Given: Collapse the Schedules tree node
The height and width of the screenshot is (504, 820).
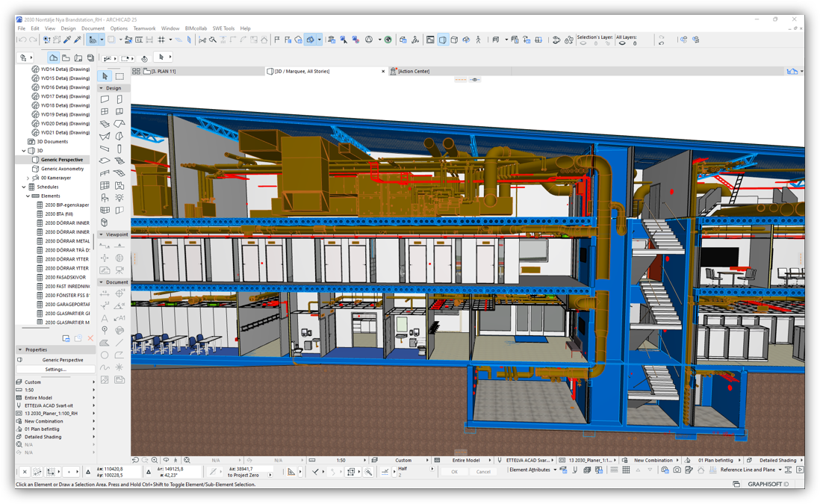Looking at the screenshot, I should (x=24, y=187).
